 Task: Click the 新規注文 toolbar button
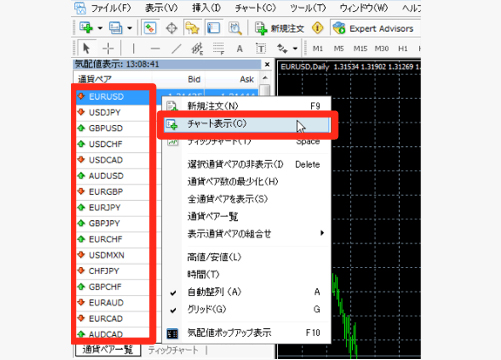(x=279, y=28)
